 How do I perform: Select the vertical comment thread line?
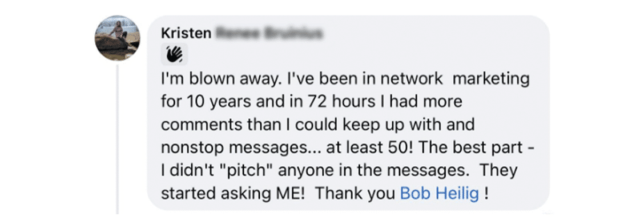click(118, 139)
